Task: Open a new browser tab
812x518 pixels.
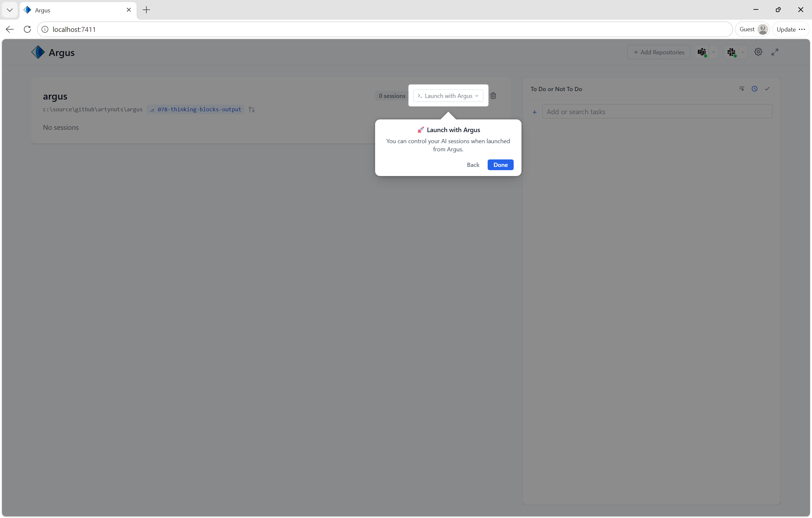Action: point(146,10)
